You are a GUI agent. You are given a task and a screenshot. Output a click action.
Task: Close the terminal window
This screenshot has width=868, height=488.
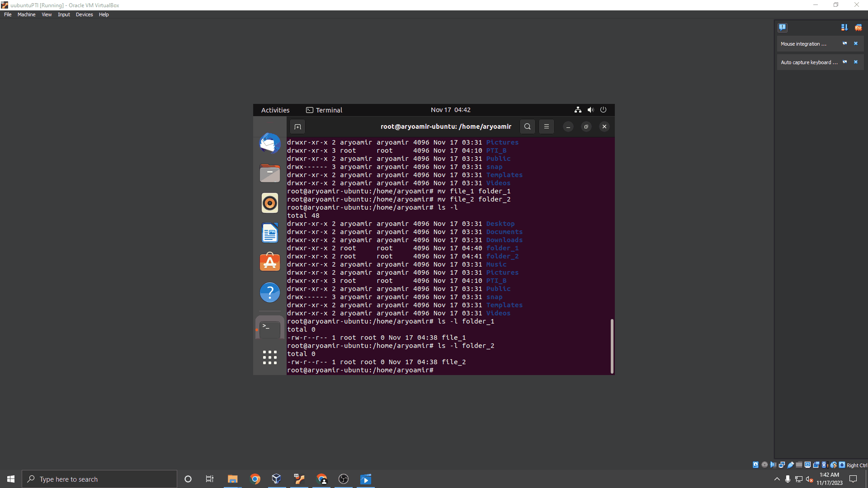[604, 127]
